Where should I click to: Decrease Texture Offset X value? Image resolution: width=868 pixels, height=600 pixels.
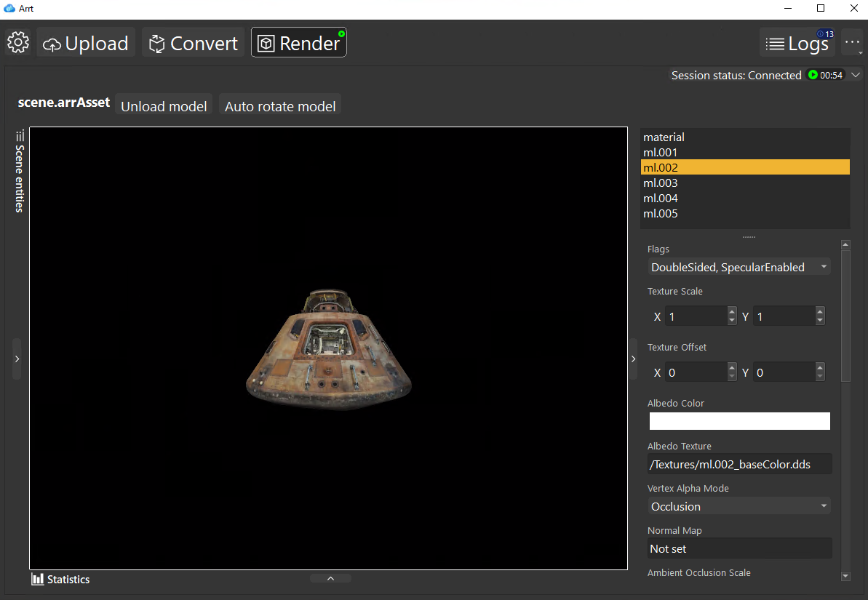(x=732, y=377)
